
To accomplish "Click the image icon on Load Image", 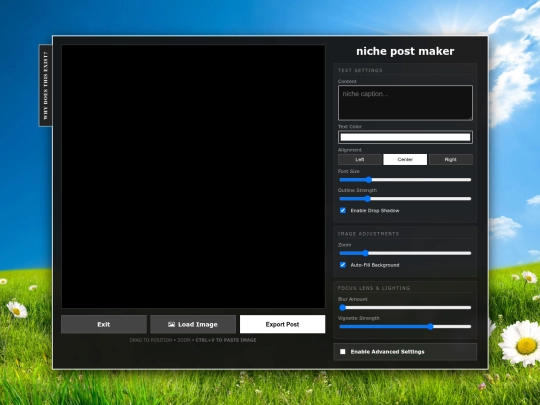I will (x=172, y=324).
